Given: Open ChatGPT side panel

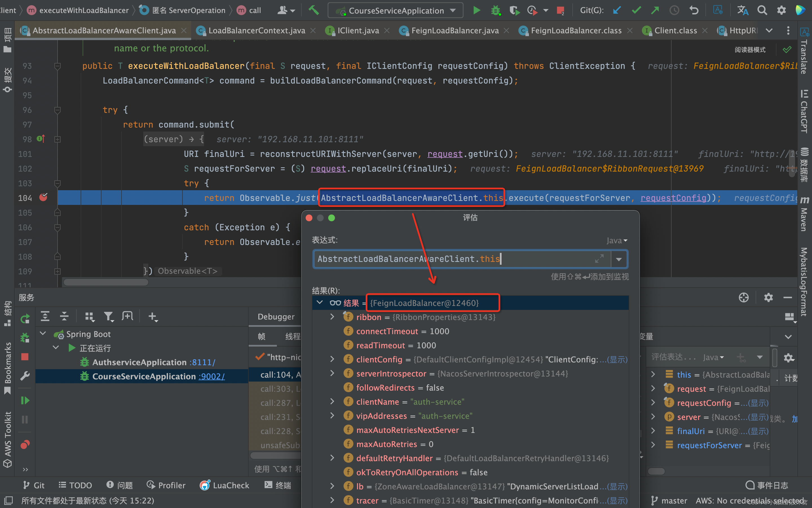Looking at the screenshot, I should (x=804, y=111).
